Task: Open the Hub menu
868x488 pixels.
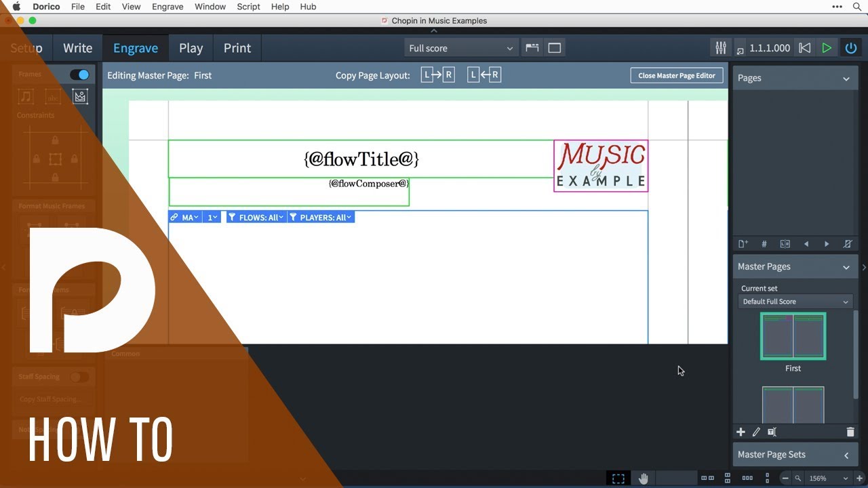Action: coord(308,7)
